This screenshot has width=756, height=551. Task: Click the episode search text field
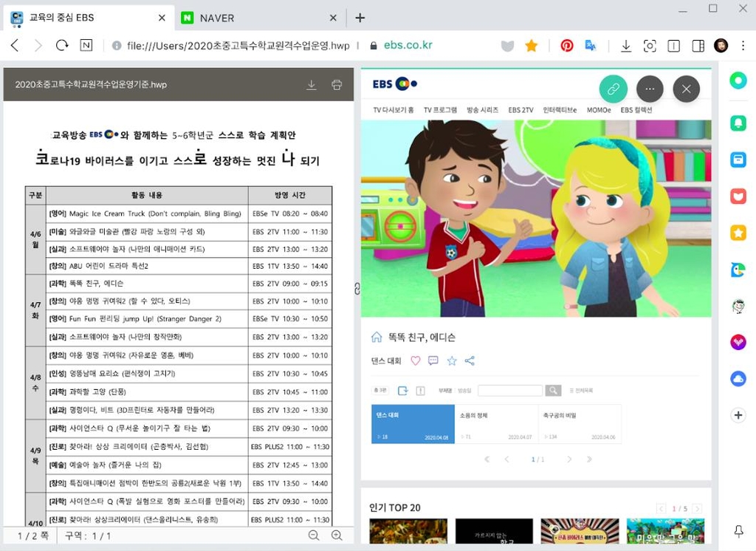coord(509,391)
